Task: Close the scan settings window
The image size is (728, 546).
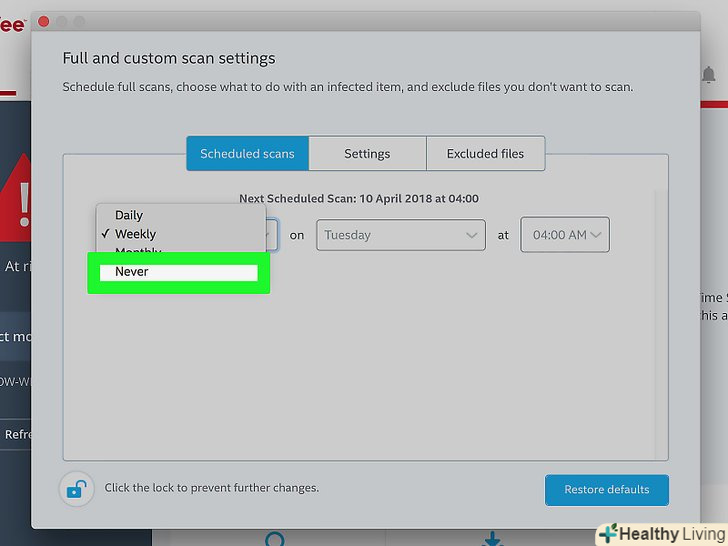Action: pos(44,21)
